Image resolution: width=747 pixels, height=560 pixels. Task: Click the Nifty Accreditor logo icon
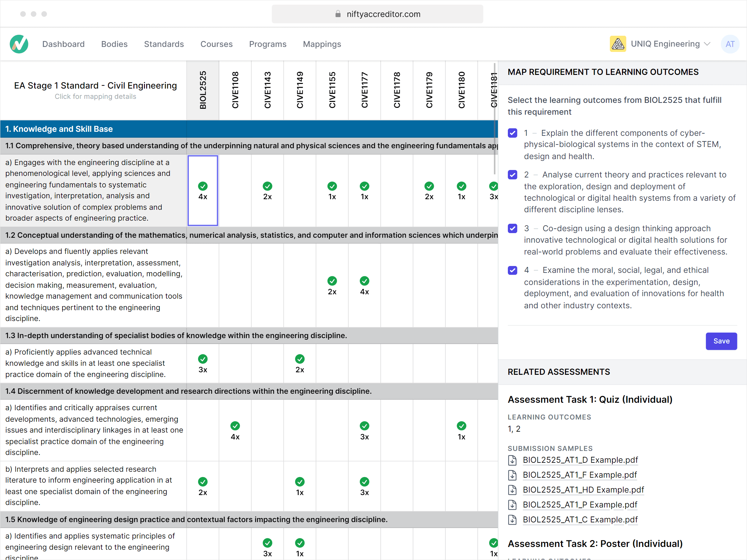click(x=19, y=44)
